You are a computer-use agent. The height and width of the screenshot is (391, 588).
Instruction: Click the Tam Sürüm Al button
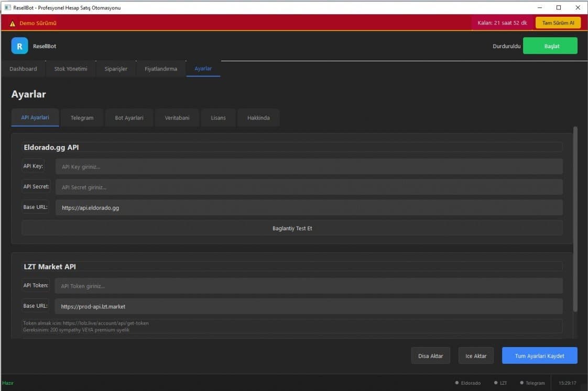click(x=558, y=23)
